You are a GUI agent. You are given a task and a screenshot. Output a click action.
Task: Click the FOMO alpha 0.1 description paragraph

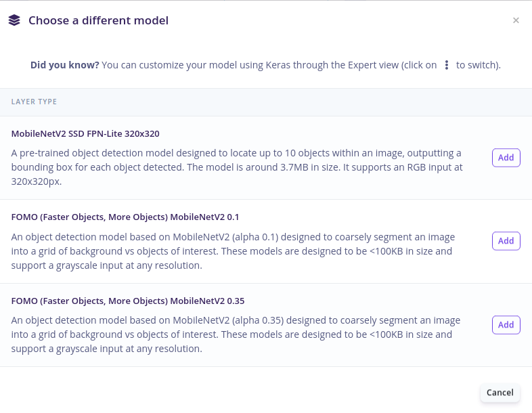click(233, 251)
